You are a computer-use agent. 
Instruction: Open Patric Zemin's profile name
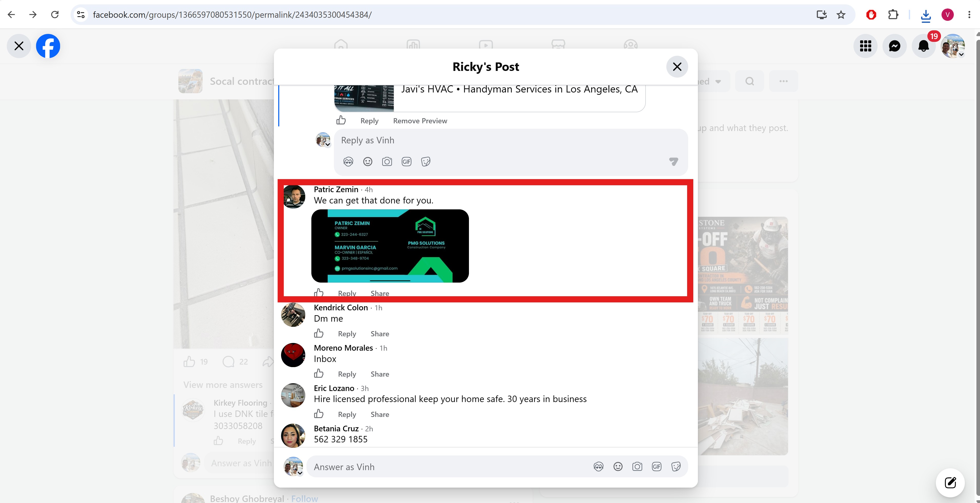click(336, 189)
